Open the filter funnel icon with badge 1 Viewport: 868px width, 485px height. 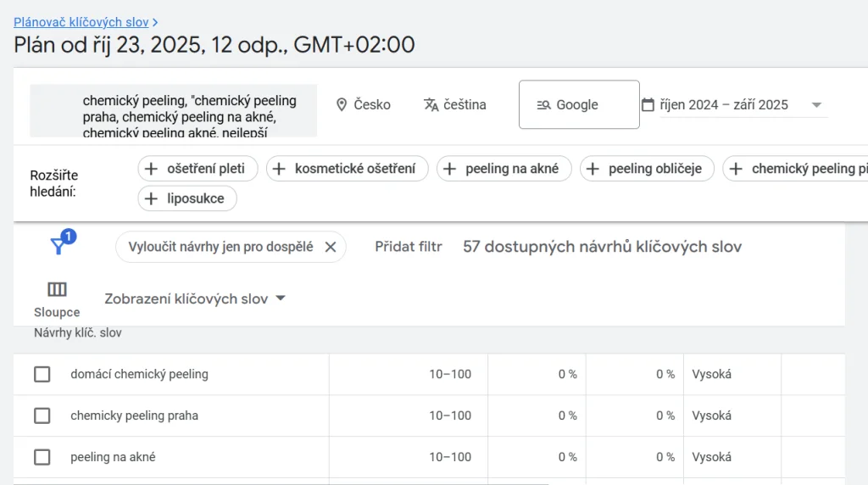click(x=61, y=242)
